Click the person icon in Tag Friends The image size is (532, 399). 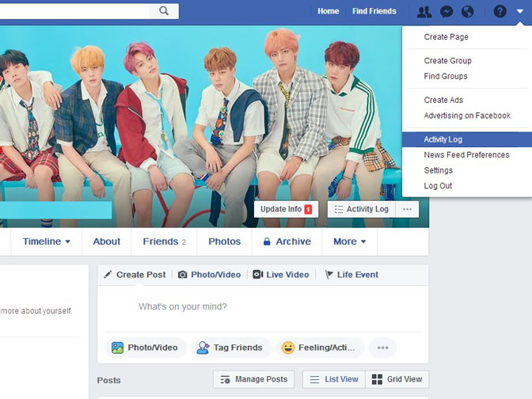click(x=203, y=348)
